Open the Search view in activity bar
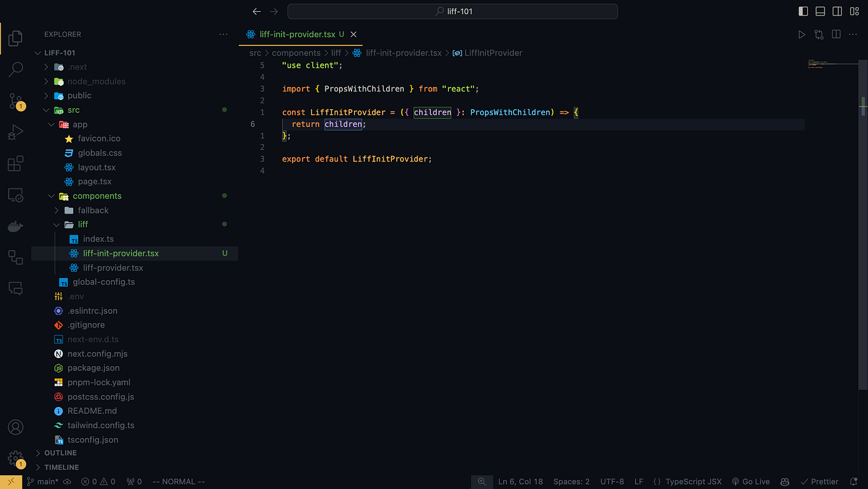 coord(15,69)
